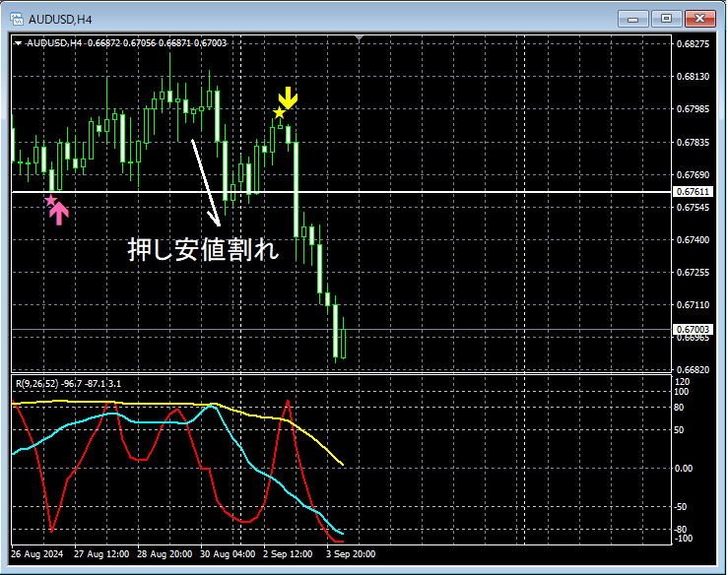Click the 0.67835 price scale value
728x575 pixels.
[x=693, y=142]
